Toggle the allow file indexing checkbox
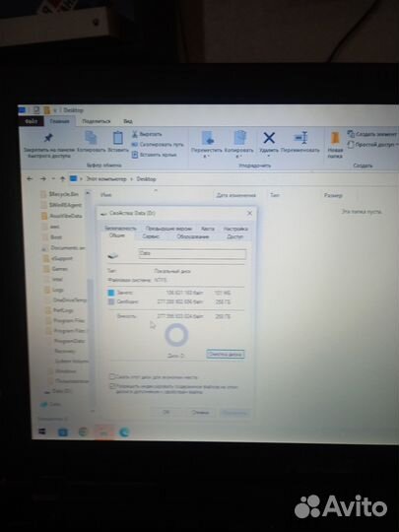 (112, 386)
